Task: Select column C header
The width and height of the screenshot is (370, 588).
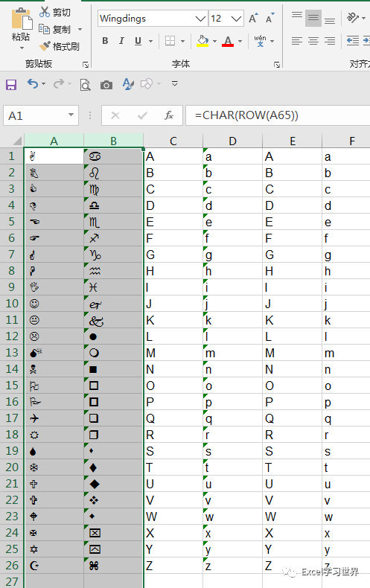Action: point(173,141)
